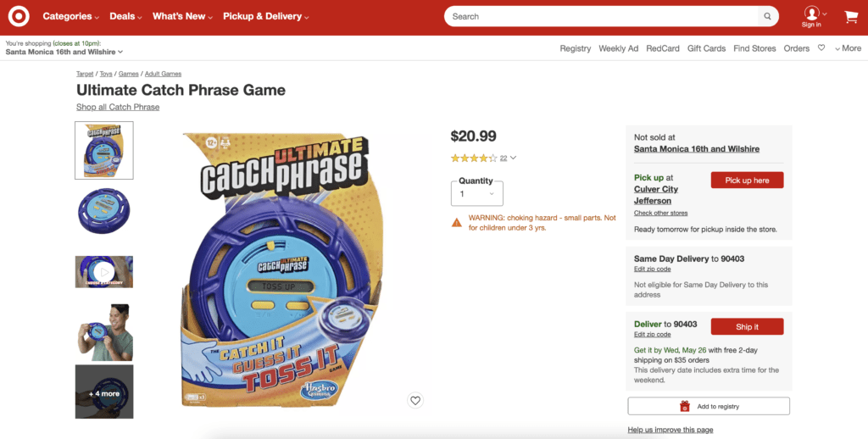868x439 pixels.
Task: Click the Ship it button
Action: click(747, 326)
